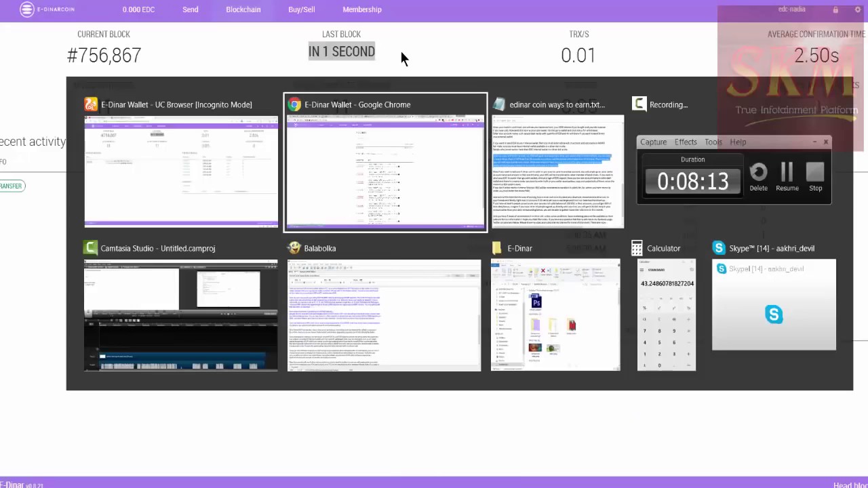Click the 'E-Dinar Wallet - Google Chrome' title text
Image resolution: width=868 pixels, height=488 pixels.
coord(357,104)
